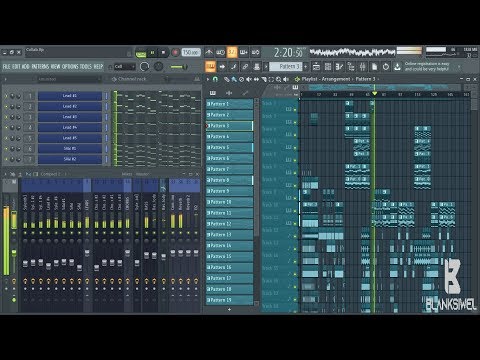Screen dimensions: 480x360
Task: Open the Lead #4 channel button
Action: [x=70, y=127]
